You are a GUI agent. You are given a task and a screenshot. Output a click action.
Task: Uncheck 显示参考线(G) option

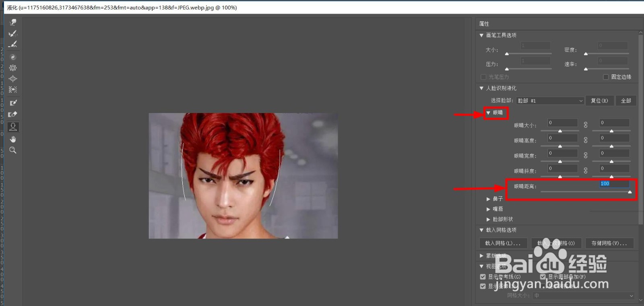[x=483, y=277]
